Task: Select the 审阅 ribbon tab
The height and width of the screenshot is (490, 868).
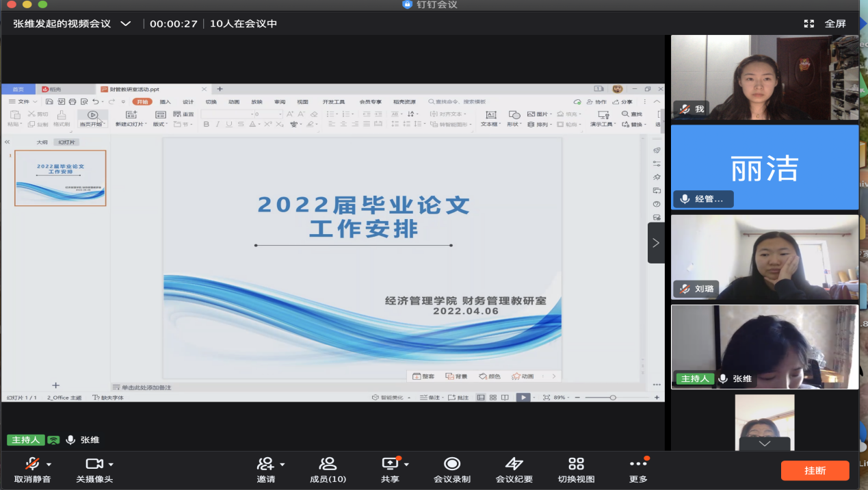Action: pyautogui.click(x=280, y=101)
